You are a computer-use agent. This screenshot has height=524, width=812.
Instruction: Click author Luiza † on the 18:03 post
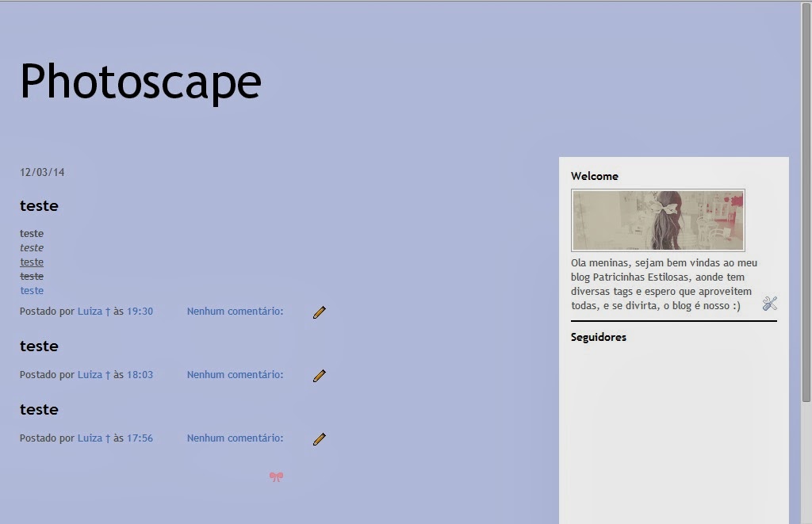tap(94, 374)
